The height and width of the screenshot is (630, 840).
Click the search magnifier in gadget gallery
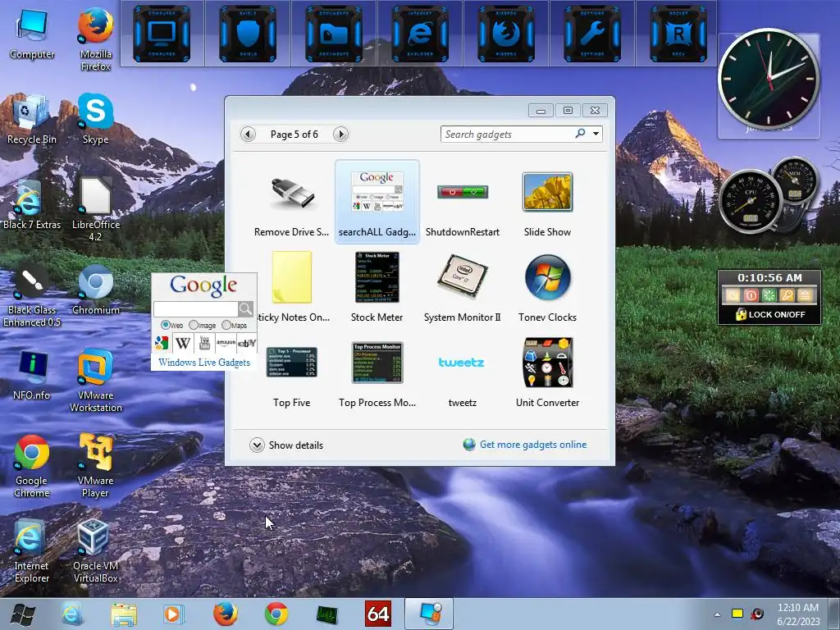point(580,134)
